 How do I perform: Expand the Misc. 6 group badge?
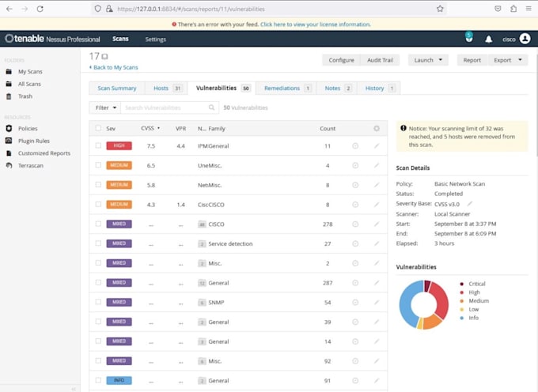(202, 361)
